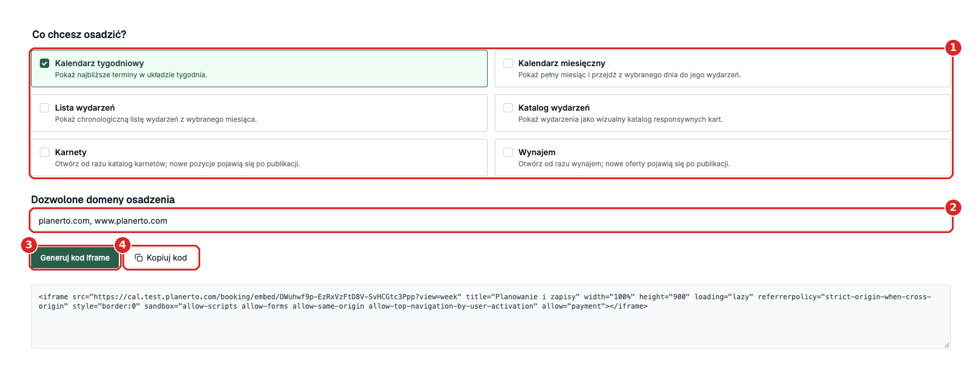Check the Karnety option box
This screenshot has width=980, height=373.
coord(44,152)
